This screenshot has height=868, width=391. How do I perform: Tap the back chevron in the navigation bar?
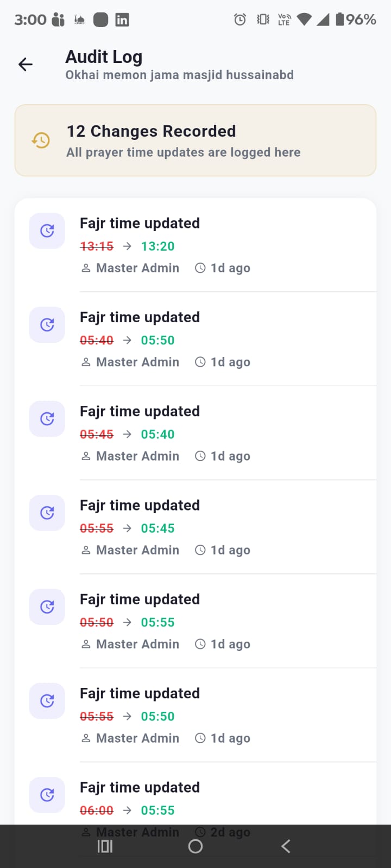coord(285,846)
